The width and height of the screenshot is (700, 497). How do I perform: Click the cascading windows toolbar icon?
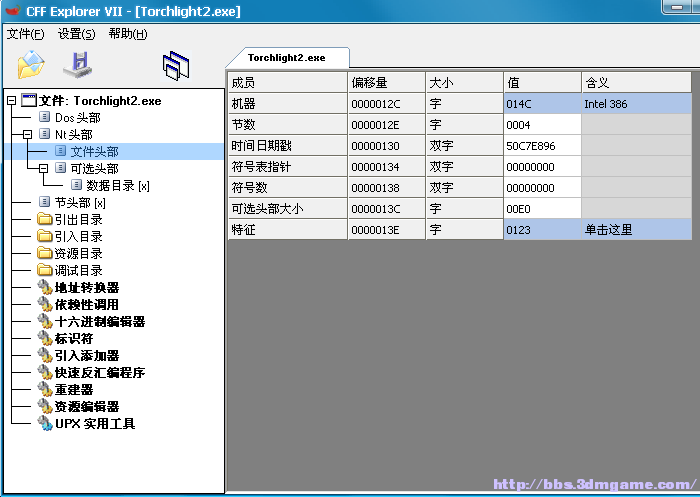pos(176,66)
